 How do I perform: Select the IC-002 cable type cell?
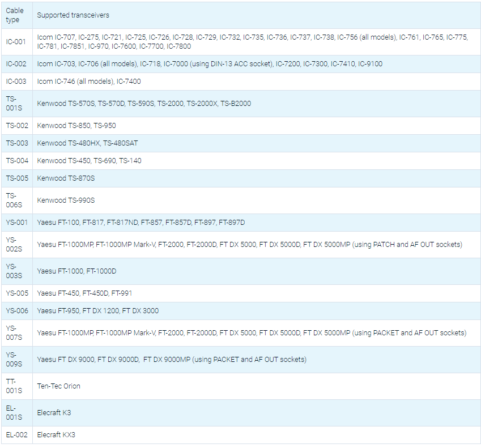coord(17,64)
